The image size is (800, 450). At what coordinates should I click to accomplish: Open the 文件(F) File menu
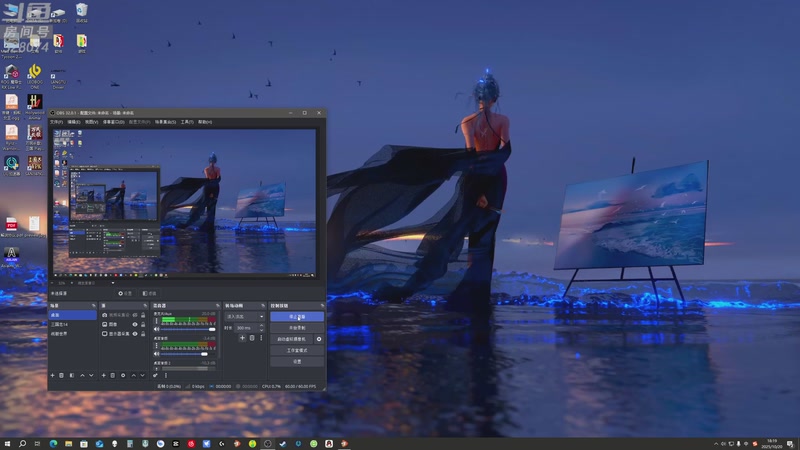tap(57, 122)
